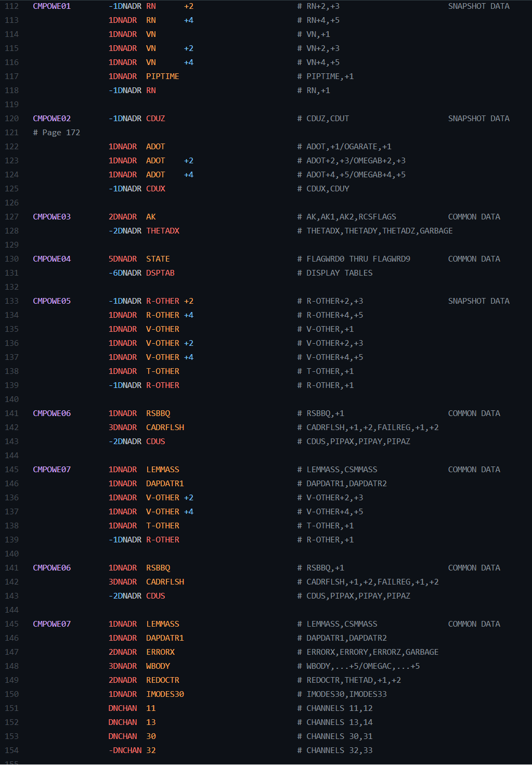Select the THETADX operand
This screenshot has width=532, height=765.
162,231
